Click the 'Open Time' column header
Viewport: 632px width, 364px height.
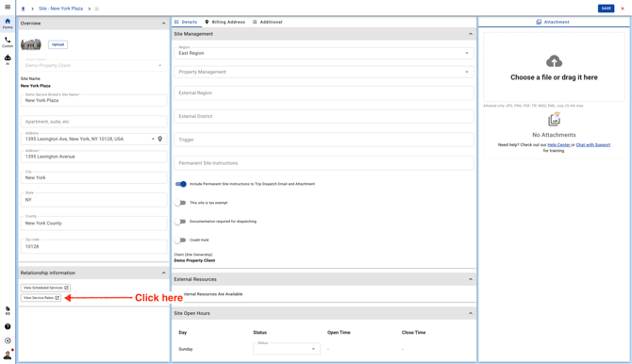coord(339,333)
